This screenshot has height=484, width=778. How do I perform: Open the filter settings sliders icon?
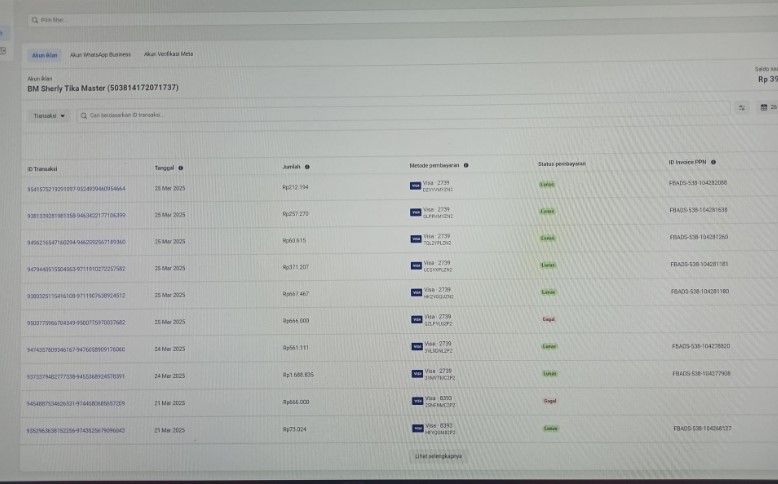[741, 107]
